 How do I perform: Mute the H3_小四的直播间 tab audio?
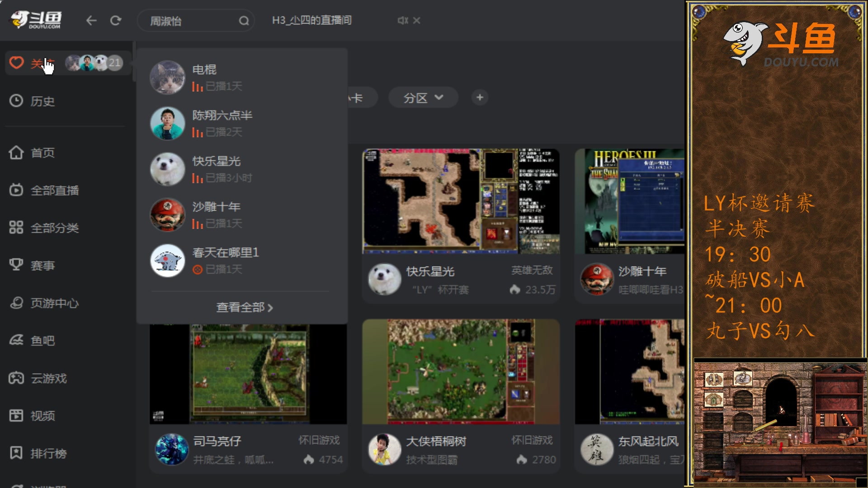click(402, 20)
